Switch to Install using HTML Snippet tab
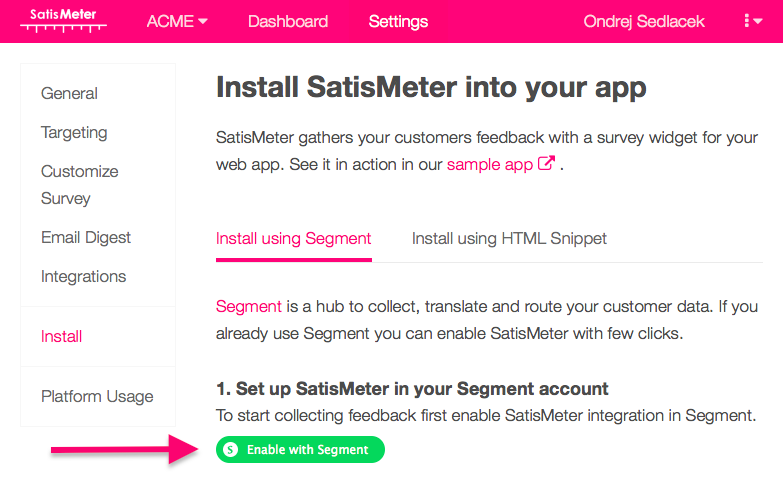783x494 pixels. click(x=509, y=238)
